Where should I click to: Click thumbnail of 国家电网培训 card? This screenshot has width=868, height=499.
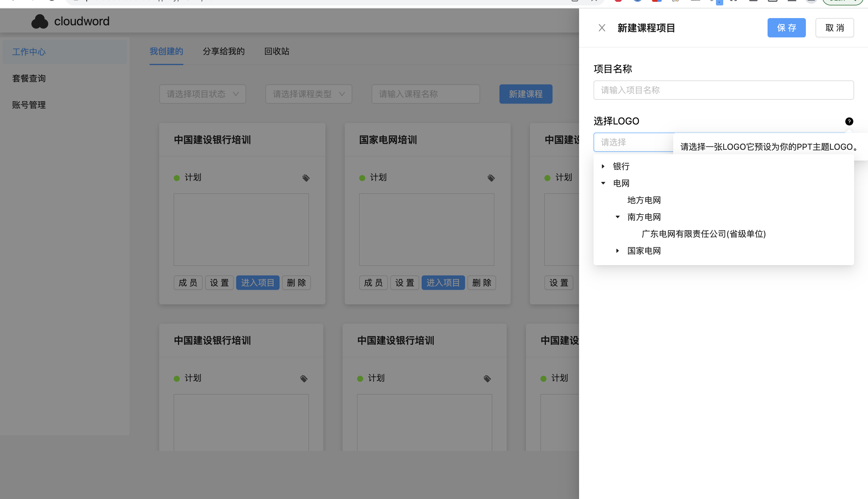click(426, 230)
